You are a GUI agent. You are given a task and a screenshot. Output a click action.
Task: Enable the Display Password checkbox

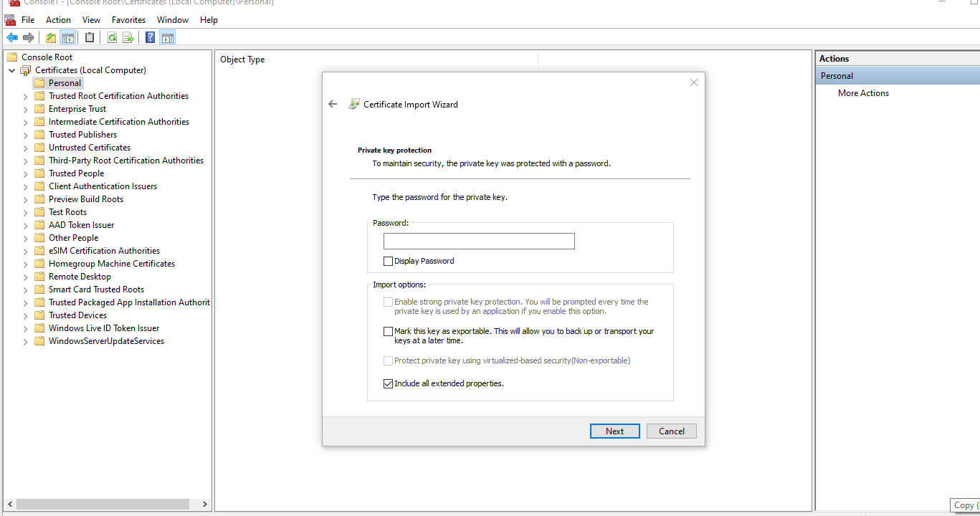click(389, 262)
